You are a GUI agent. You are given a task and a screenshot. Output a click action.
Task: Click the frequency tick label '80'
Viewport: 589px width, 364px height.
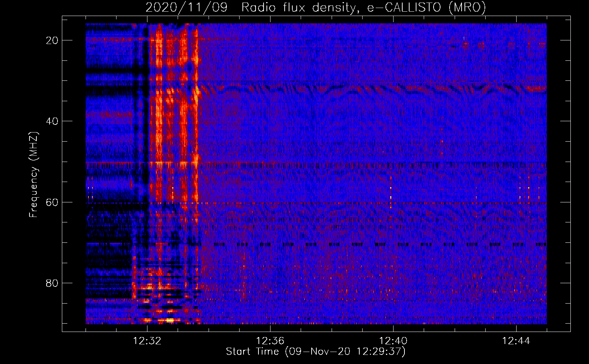click(x=52, y=283)
